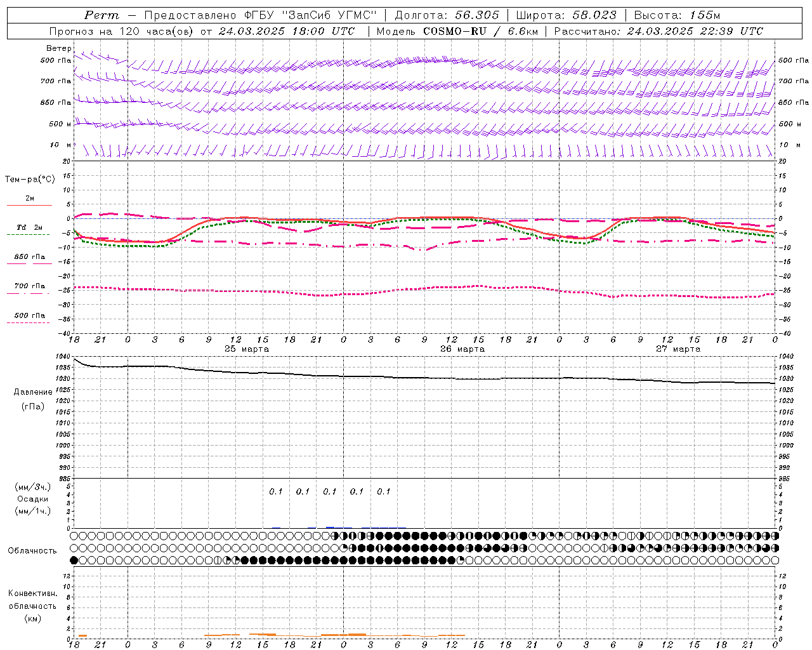Click the Давление pressure panel label
Screen dimensions: 812x650
pos(32,392)
